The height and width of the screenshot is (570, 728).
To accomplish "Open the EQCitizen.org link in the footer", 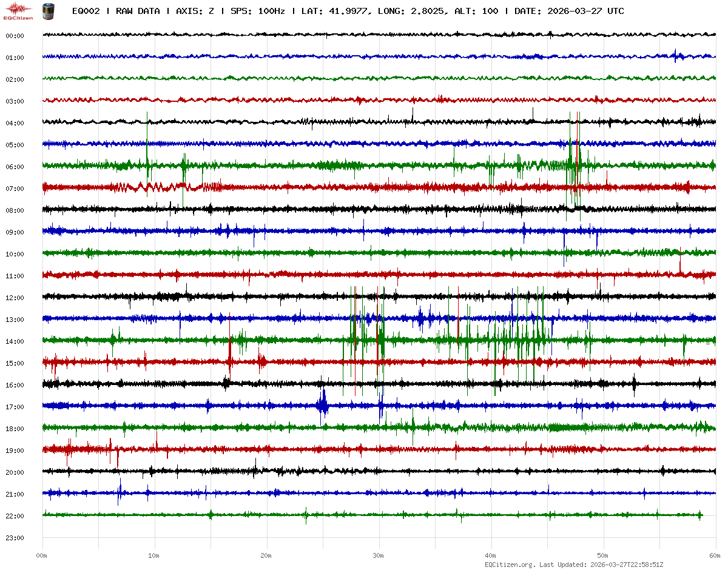I will 510,565.
